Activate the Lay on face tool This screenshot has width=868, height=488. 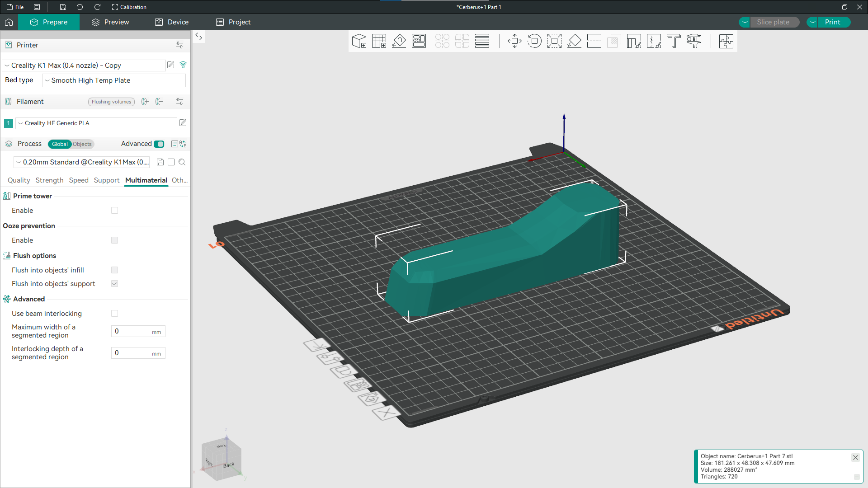[x=574, y=41]
